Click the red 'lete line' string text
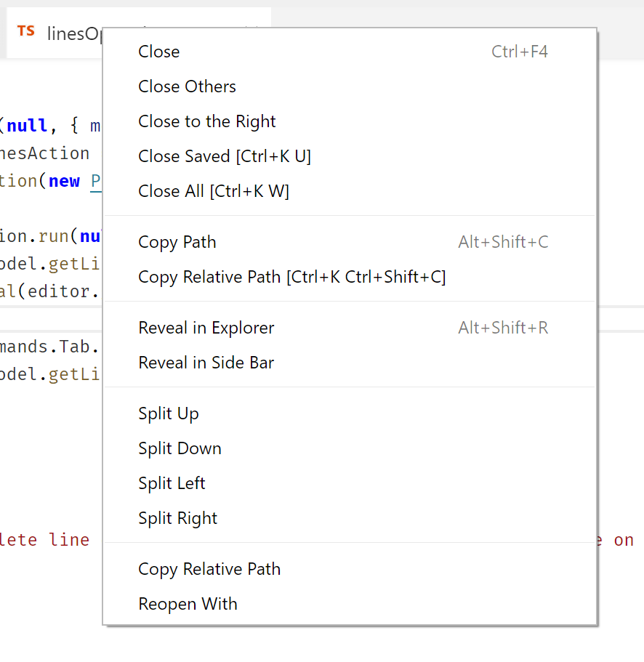Screen dimensions: 644x662 click(45, 540)
